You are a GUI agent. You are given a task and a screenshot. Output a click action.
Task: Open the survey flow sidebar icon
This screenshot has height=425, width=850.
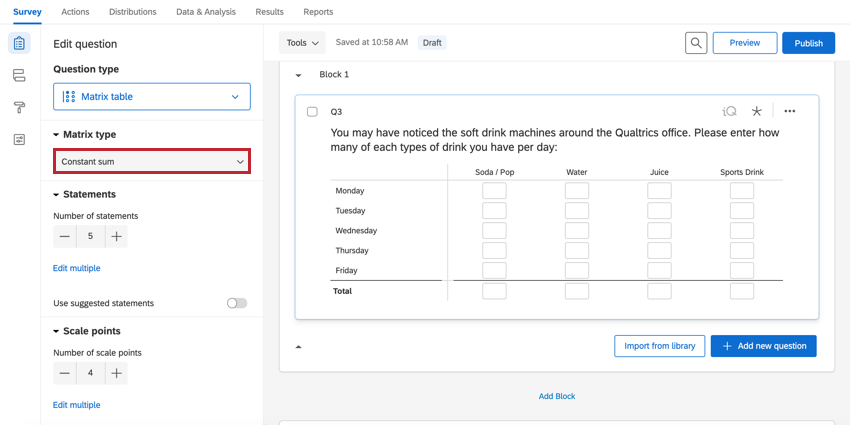point(19,76)
